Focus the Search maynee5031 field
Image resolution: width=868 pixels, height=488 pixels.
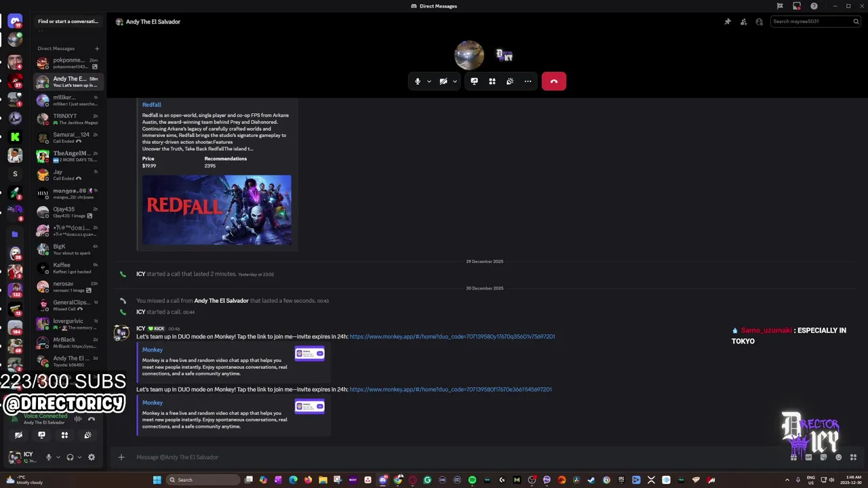click(x=815, y=22)
